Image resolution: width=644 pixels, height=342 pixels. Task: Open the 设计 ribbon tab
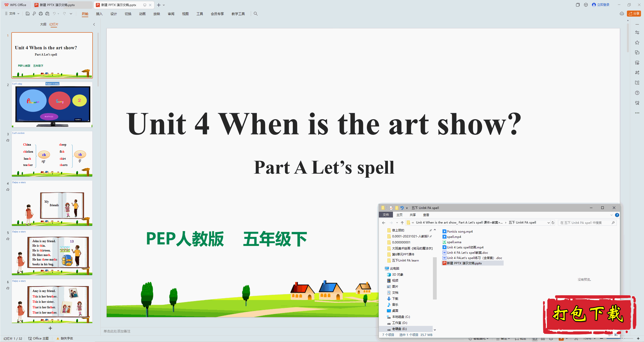(x=114, y=14)
